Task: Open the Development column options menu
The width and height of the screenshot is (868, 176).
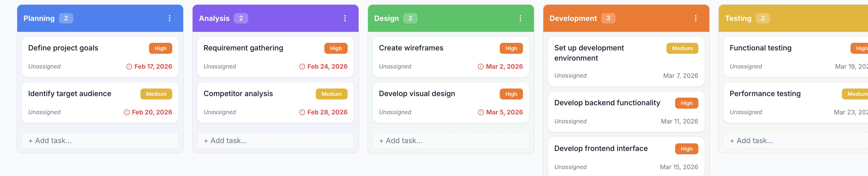Action: click(695, 18)
